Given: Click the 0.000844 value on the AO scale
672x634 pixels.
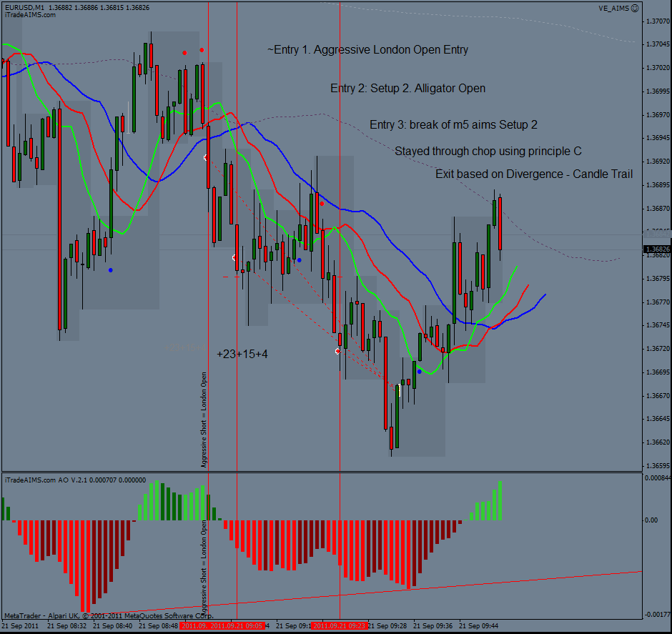Looking at the screenshot, I should coord(658,478).
